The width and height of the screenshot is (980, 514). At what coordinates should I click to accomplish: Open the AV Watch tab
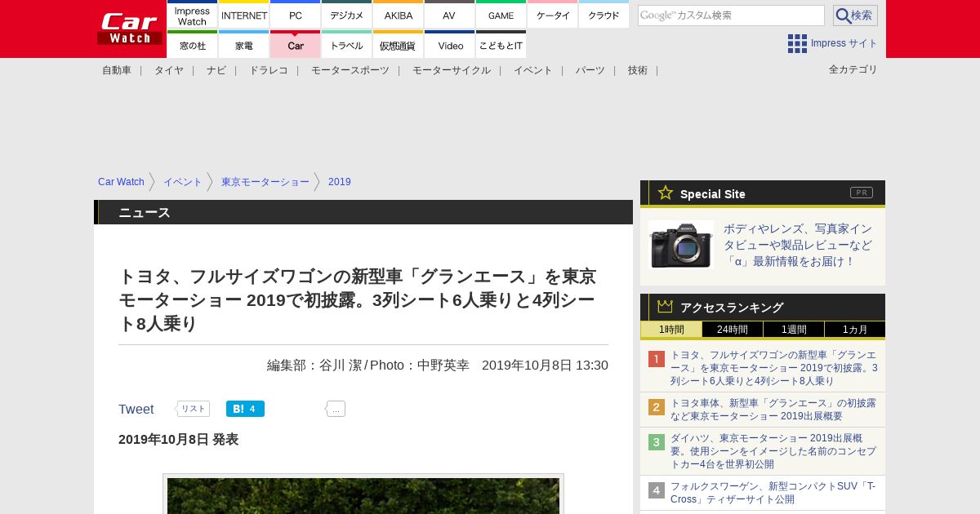tap(449, 16)
